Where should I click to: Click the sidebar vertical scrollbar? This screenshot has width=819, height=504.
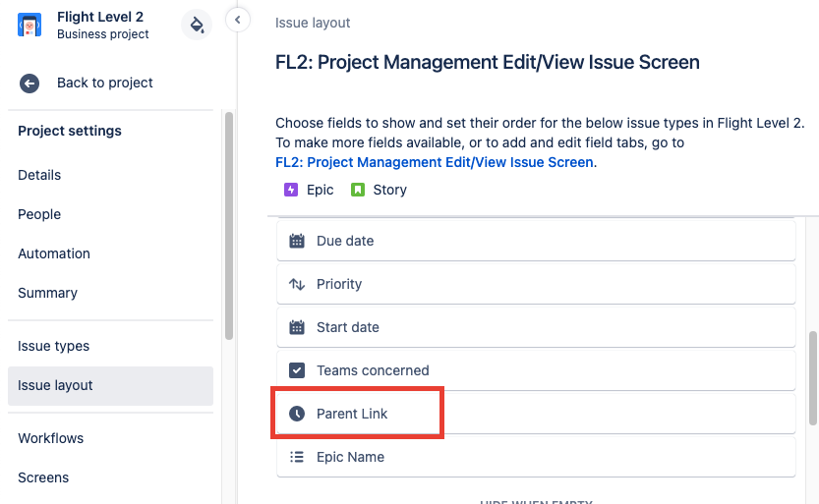click(x=229, y=226)
